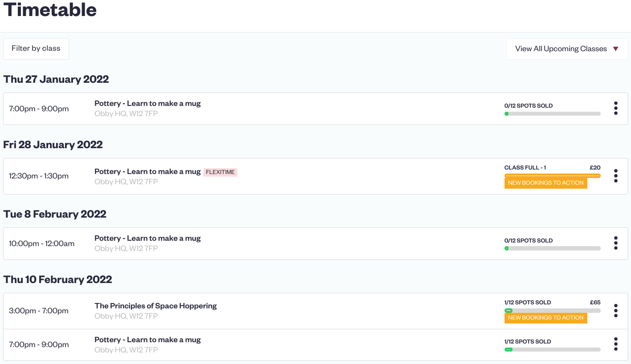Viewport: 631px width, 364px height.
Task: Select the Tue 8 February 2022 date heading
Action: pyautogui.click(x=55, y=214)
